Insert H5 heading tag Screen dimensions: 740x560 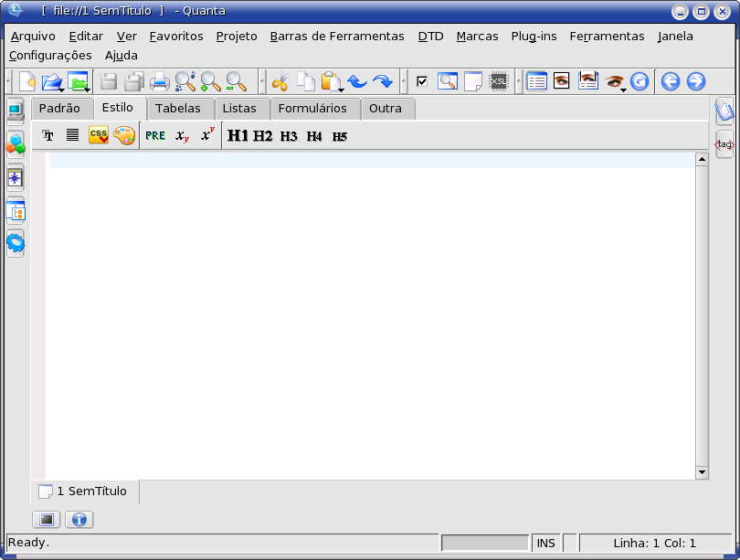[339, 136]
